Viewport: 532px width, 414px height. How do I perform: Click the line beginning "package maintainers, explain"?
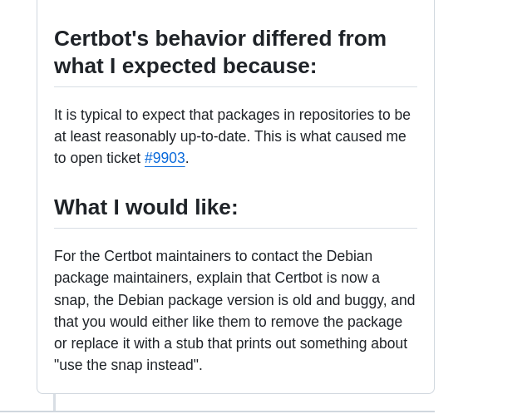[x=217, y=278]
